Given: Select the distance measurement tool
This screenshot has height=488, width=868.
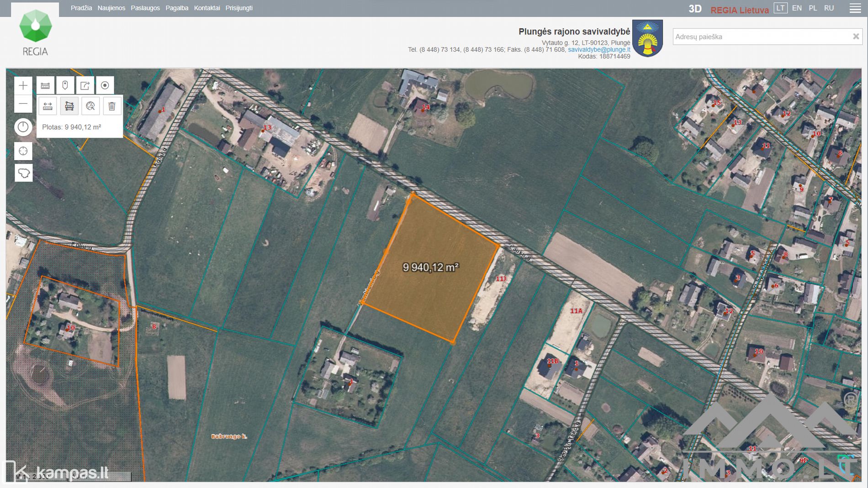Looking at the screenshot, I should (48, 106).
